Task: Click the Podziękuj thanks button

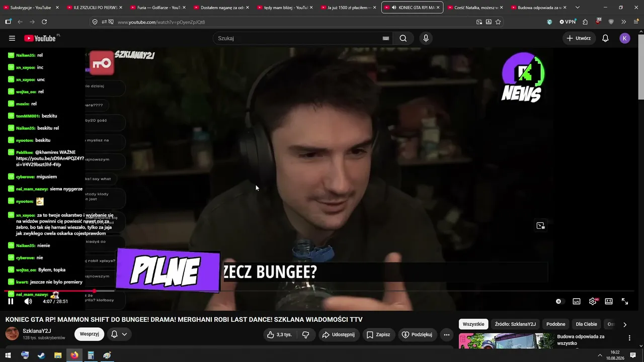Action: (418, 334)
